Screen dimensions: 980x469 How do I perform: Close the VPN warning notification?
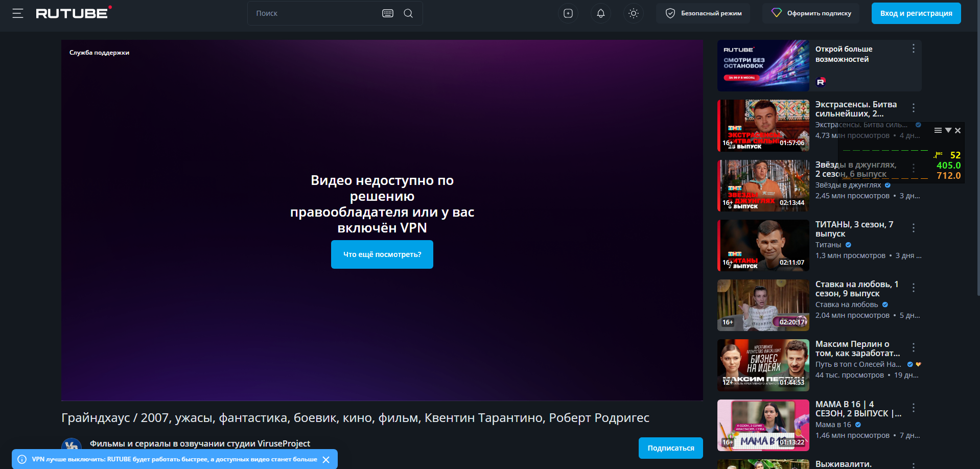point(326,459)
